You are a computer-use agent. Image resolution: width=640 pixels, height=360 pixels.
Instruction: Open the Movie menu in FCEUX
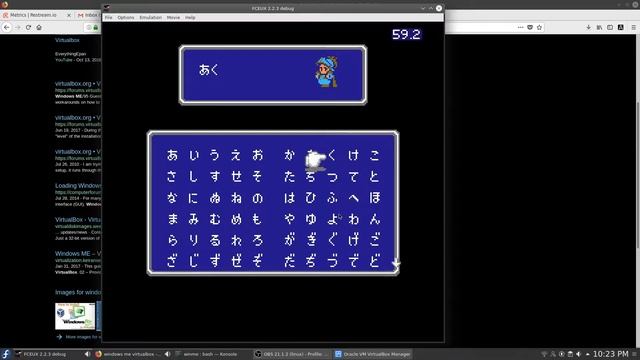(x=173, y=18)
